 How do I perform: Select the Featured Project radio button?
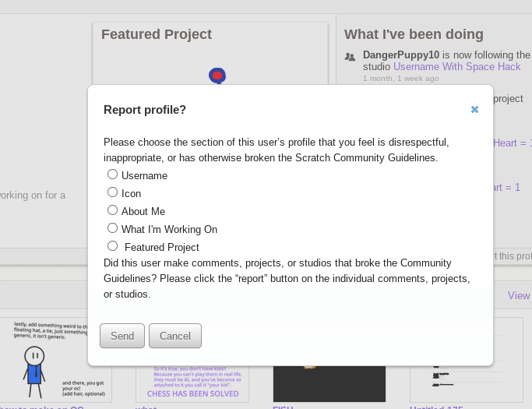113,246
